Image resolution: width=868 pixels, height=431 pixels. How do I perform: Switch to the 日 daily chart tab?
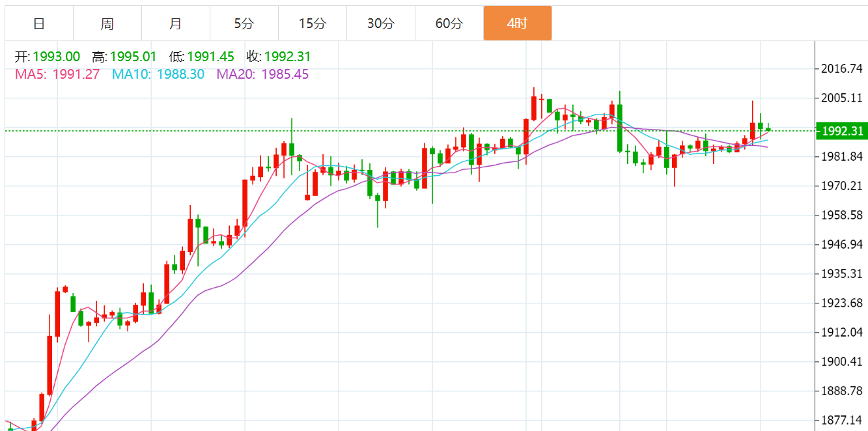[x=39, y=24]
